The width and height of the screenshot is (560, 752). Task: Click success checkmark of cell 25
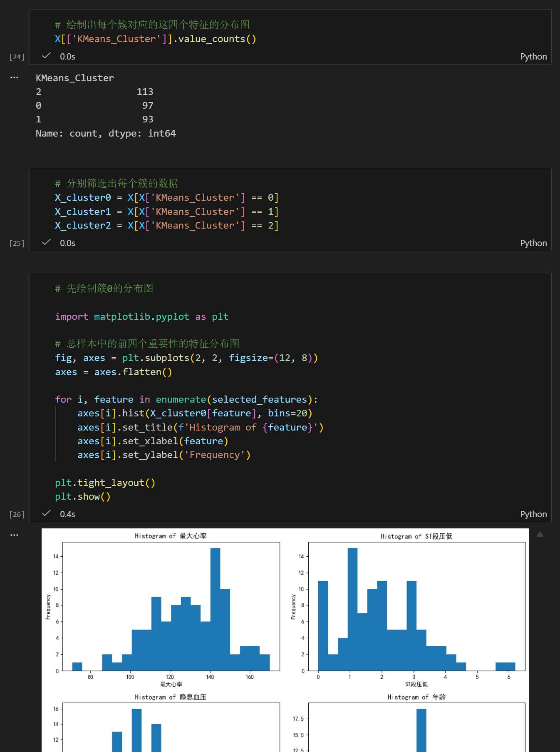tap(47, 242)
